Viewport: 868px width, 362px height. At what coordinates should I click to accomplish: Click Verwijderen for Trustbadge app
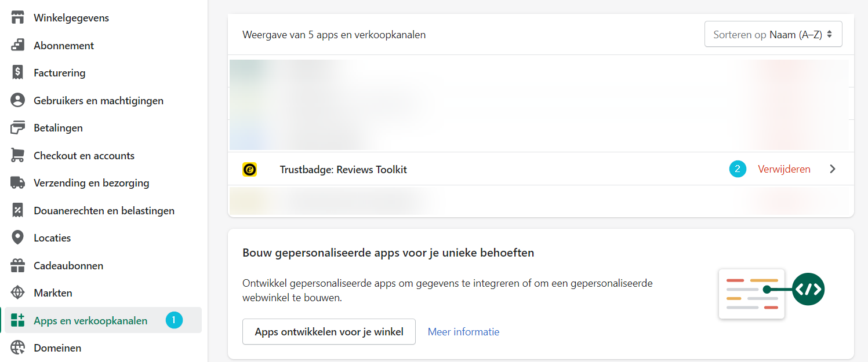coord(784,169)
